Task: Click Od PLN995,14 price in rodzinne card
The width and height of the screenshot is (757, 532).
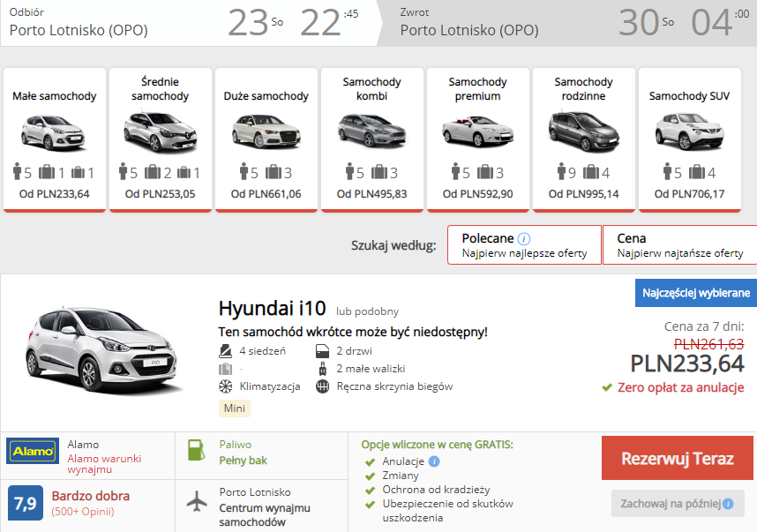Action: 584,194
